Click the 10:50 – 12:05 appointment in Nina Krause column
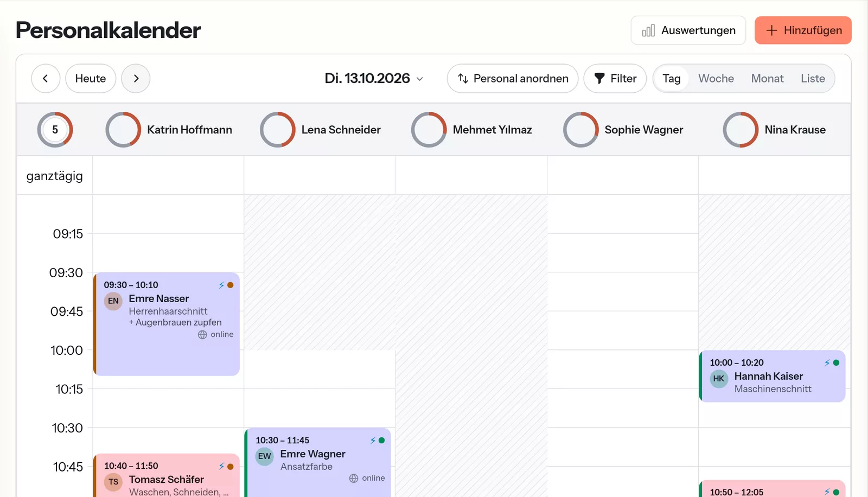Screen dimensions: 868x497 (x=772, y=488)
